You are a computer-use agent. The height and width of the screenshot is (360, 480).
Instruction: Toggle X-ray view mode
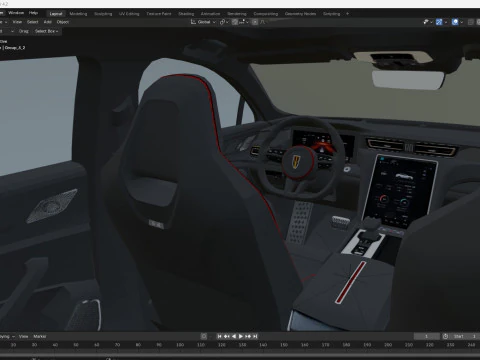[x=471, y=22]
